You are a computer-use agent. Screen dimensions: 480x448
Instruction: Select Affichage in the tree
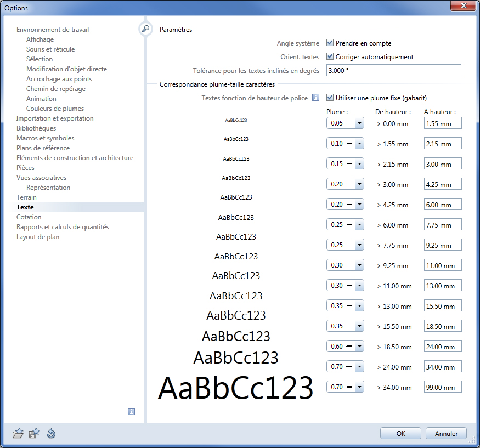pyautogui.click(x=40, y=39)
